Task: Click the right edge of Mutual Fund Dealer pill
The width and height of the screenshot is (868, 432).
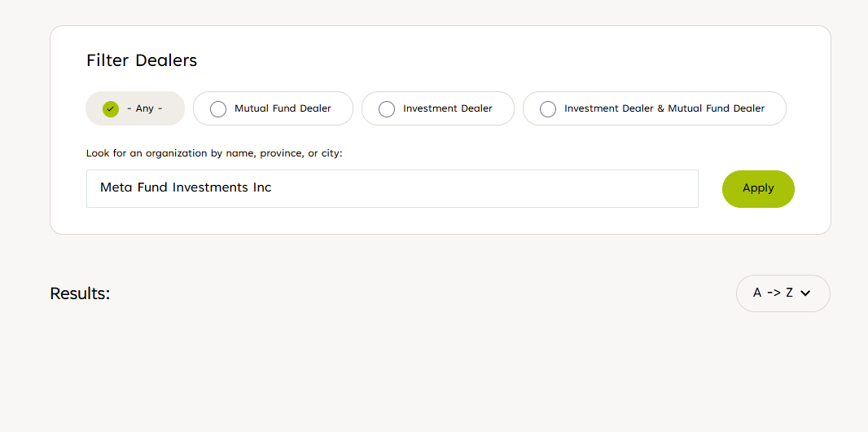Action: (344, 108)
